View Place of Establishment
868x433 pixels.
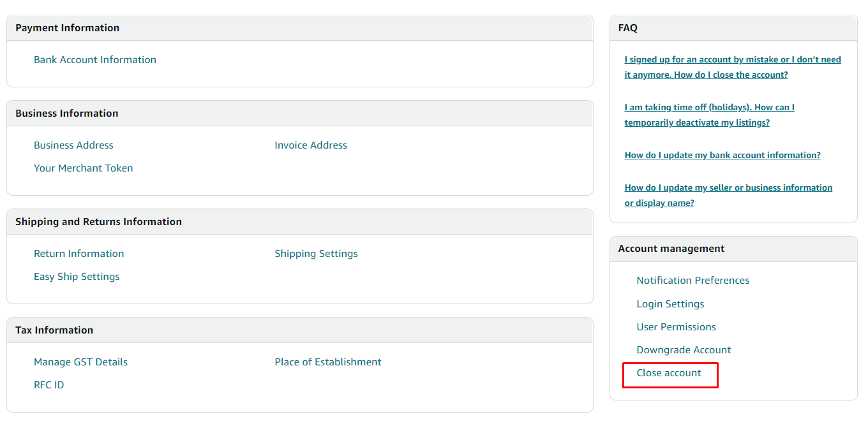327,362
